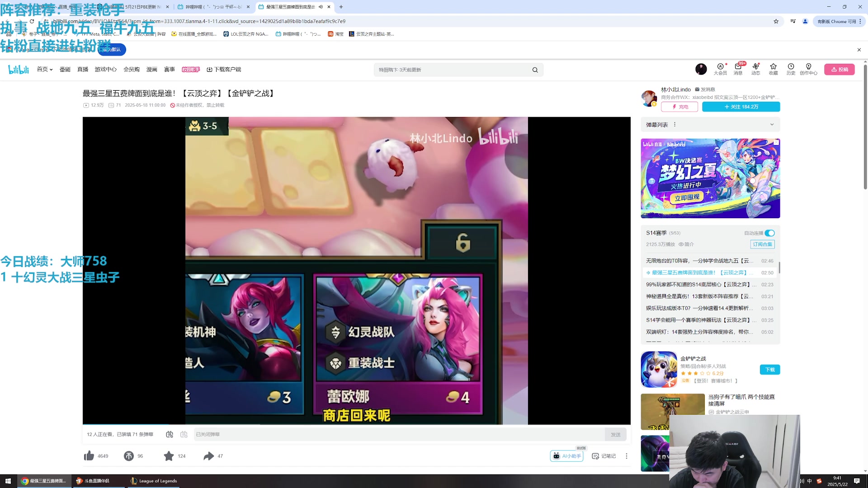Click the search input field
Image resolution: width=868 pixels, height=488 pixels.
[452, 70]
